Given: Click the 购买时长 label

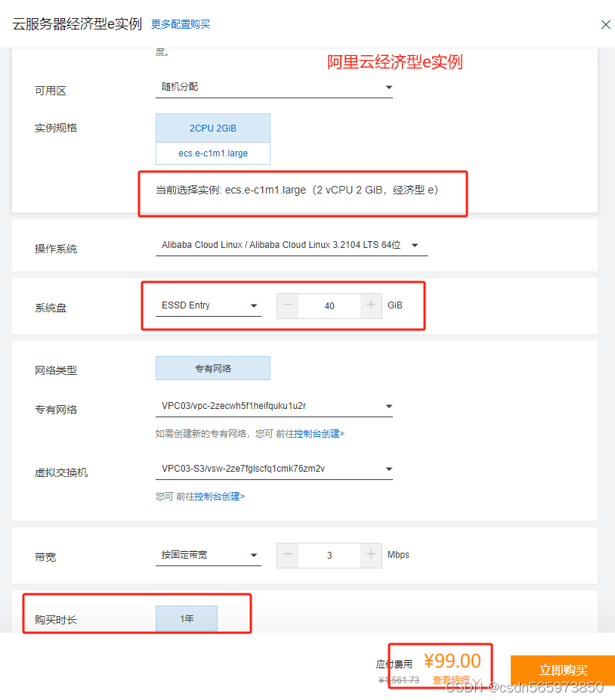Looking at the screenshot, I should (x=56, y=620).
